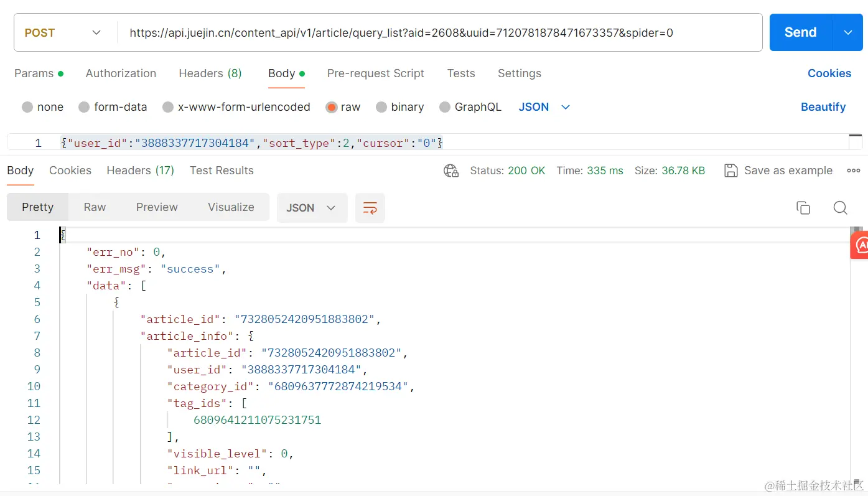
Task: Click the "visible_level": 0 line
Action: (230, 454)
